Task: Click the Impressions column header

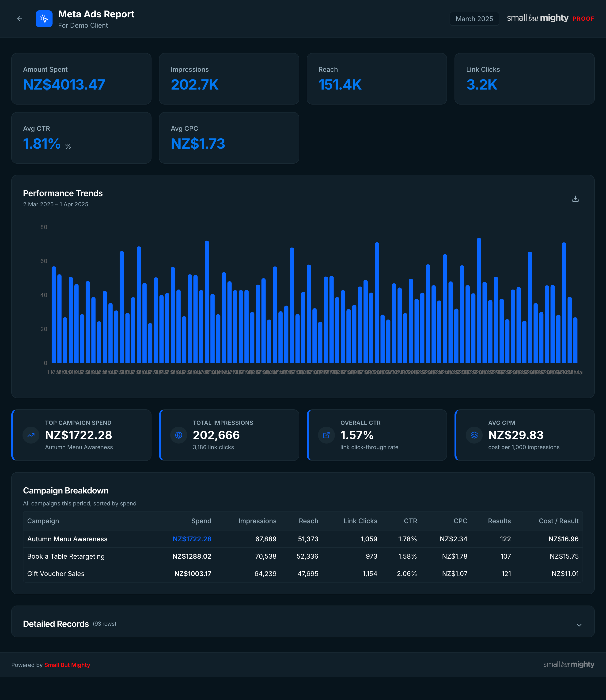Action: (x=257, y=521)
